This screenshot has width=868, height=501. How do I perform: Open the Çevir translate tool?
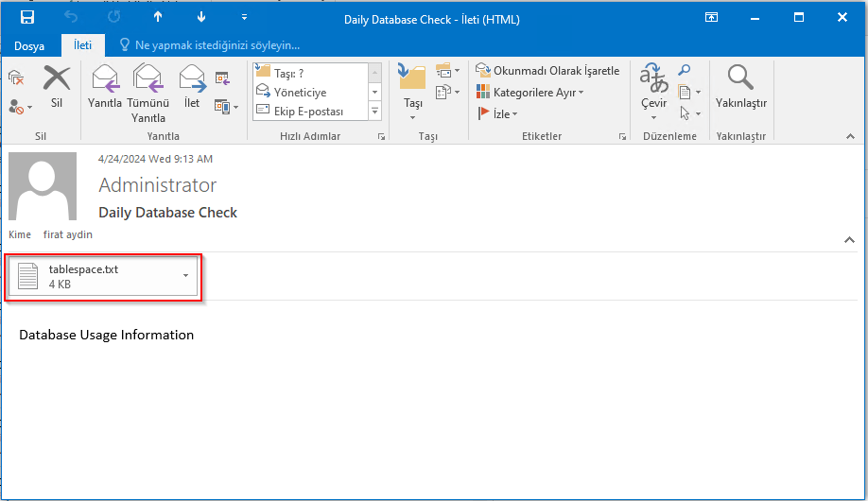(653, 91)
